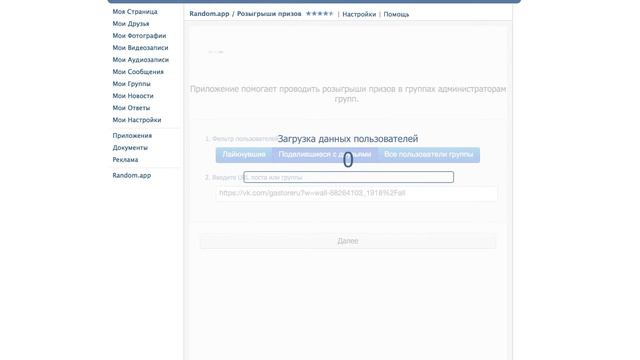Open Помощь in app header
The width and height of the screenshot is (640, 360).
coord(396,14)
